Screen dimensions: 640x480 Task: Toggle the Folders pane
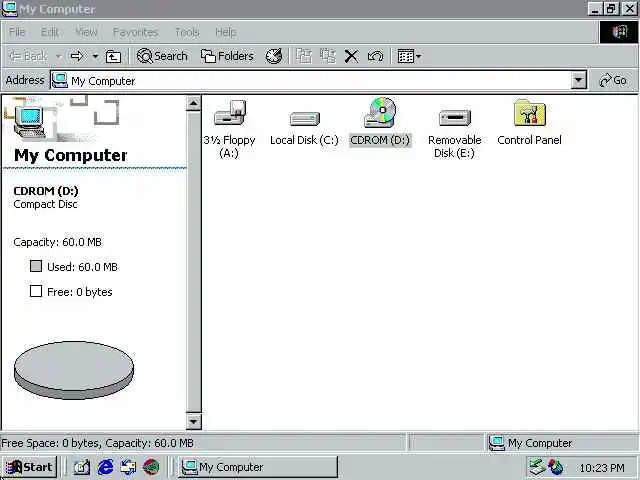click(x=227, y=56)
